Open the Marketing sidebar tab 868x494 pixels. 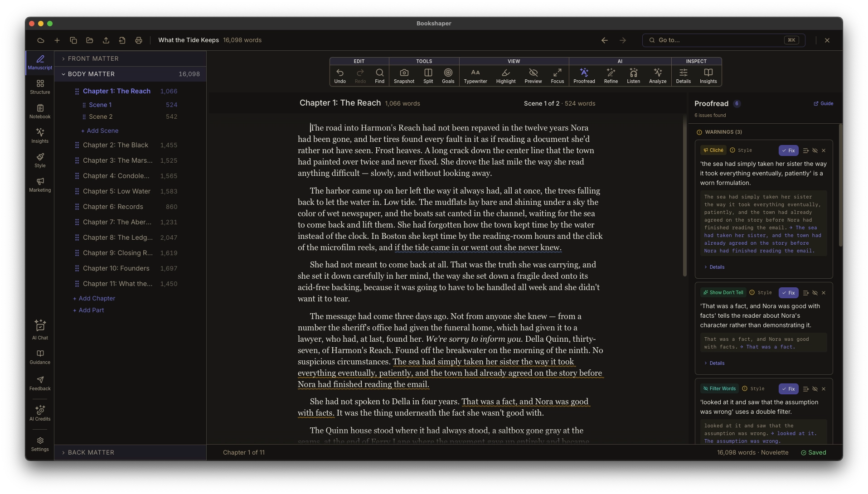40,185
